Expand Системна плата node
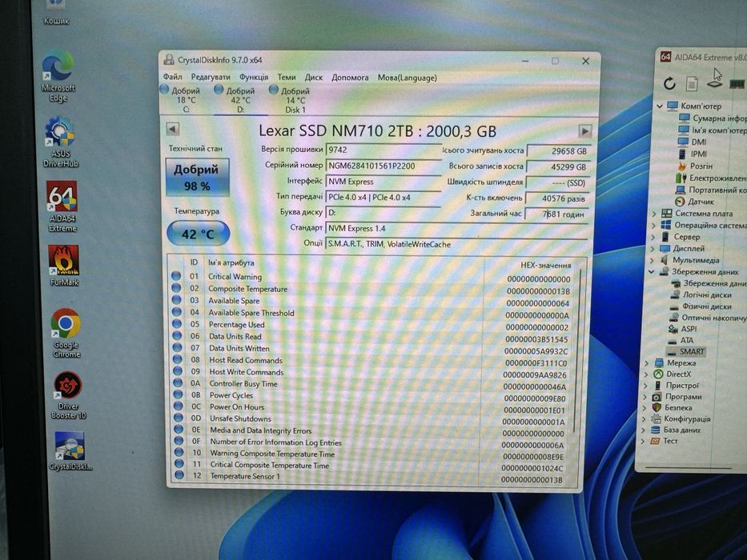This screenshot has height=560, width=747. pos(653,214)
